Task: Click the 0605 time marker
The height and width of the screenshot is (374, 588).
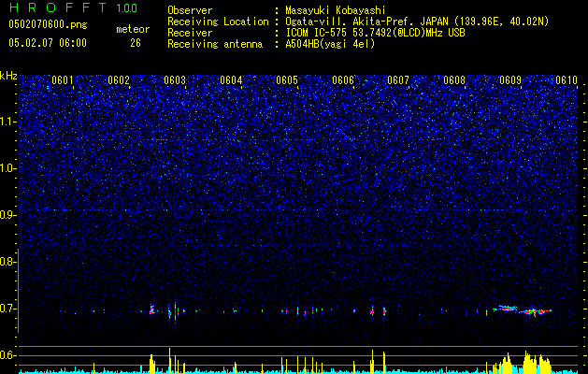Action: pos(287,80)
